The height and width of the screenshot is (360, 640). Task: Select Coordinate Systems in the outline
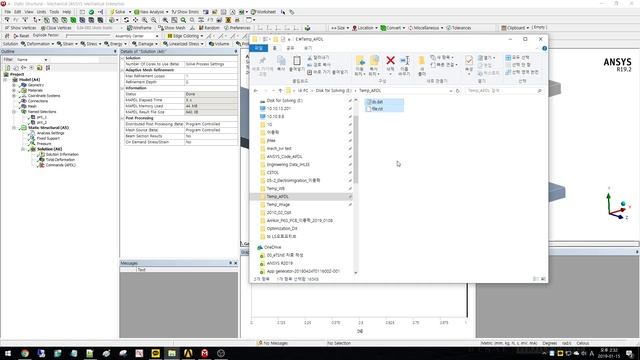click(44, 96)
